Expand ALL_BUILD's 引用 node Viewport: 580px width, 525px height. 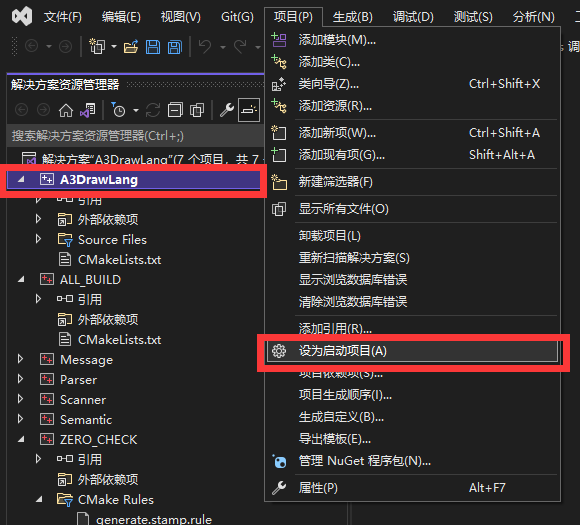[x=38, y=299]
